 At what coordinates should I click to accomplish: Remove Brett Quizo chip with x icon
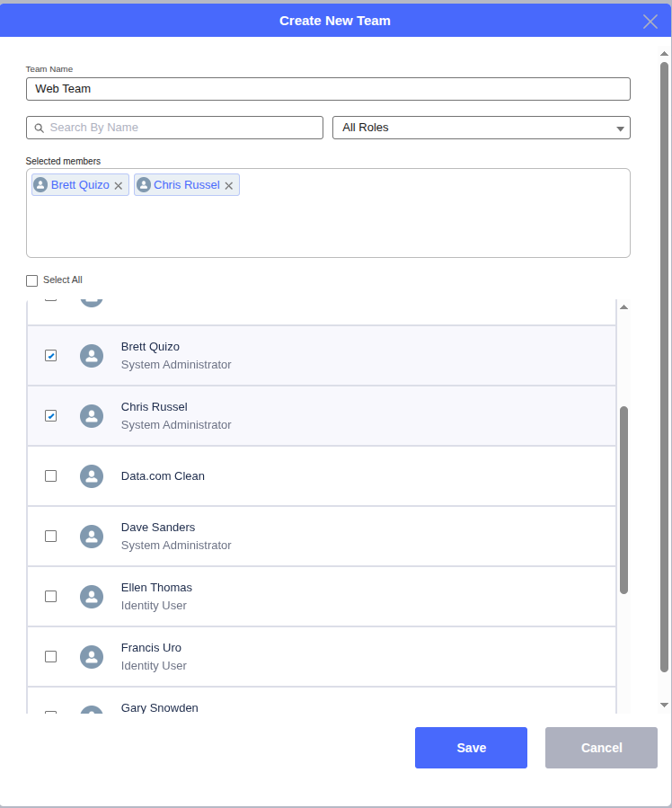pyautogui.click(x=119, y=186)
